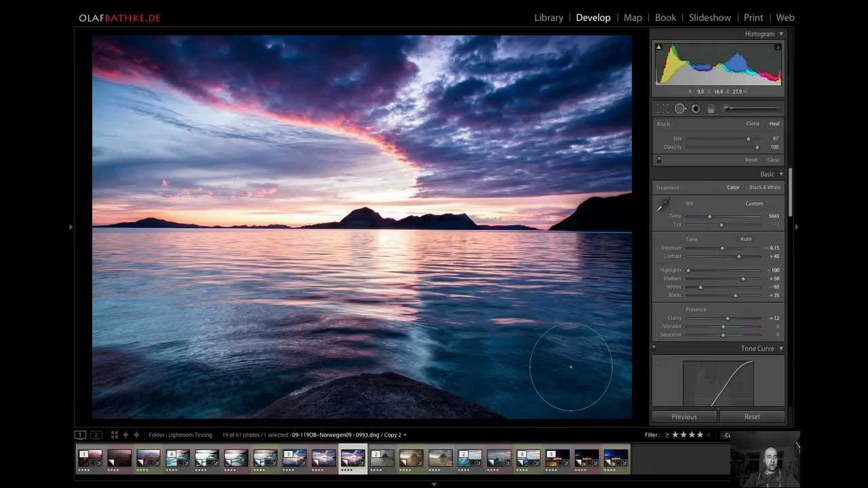Switch to the Develop module
This screenshot has height=488, width=868.
click(593, 18)
